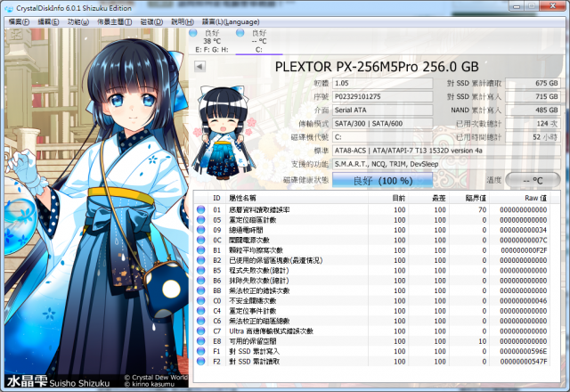Click the 良好 (100 %) health status button

click(x=382, y=180)
